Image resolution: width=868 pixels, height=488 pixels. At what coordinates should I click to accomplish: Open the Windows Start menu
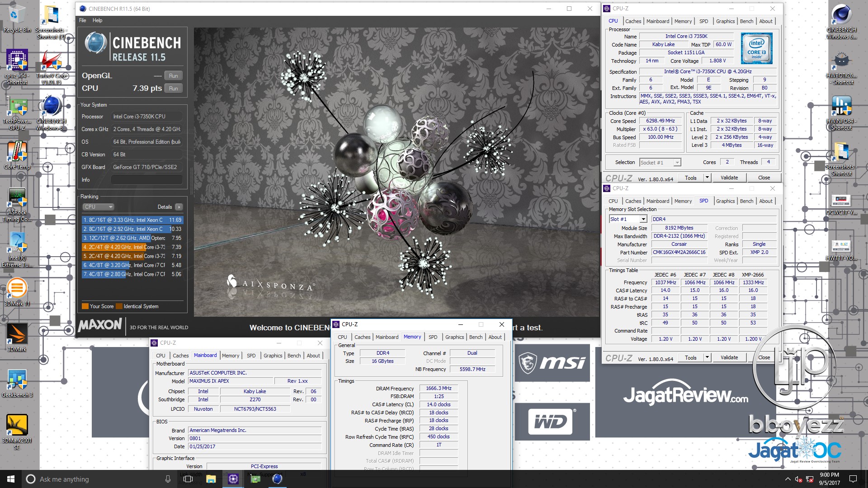point(11,479)
